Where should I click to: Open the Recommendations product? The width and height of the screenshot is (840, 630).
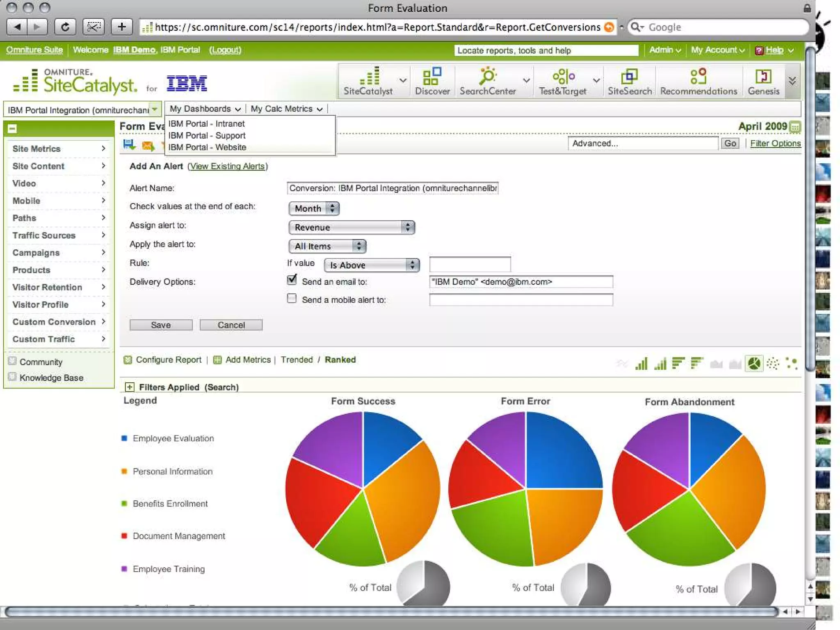click(x=698, y=81)
